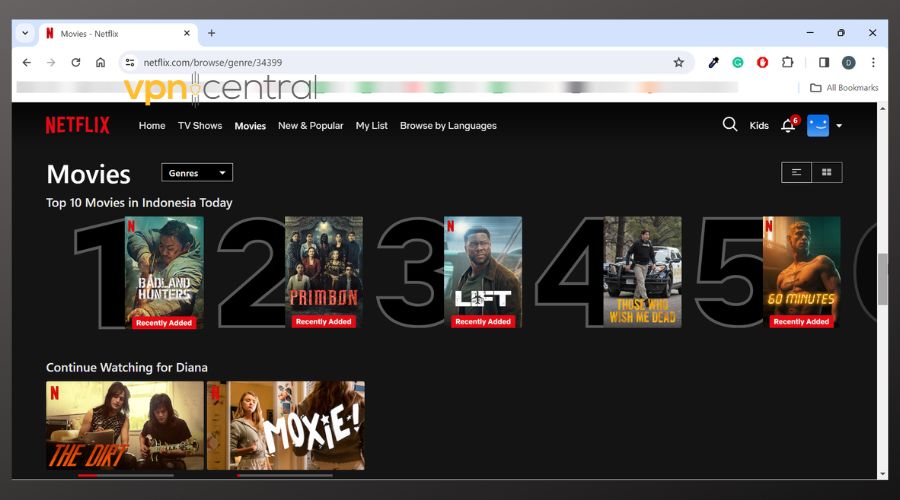Open TV Shows navigation item
Screen dimensions: 900x500
[200, 126]
